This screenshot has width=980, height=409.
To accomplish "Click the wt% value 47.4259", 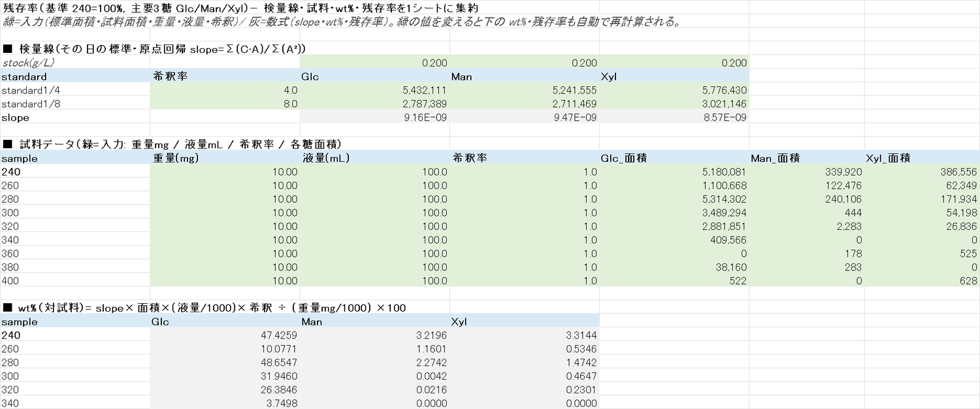I will pos(225,335).
